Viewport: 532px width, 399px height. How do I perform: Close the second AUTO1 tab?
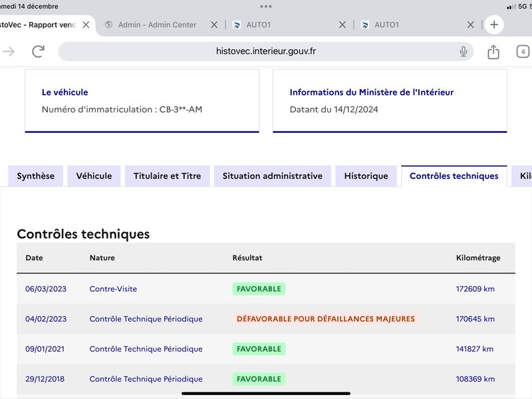(x=471, y=25)
